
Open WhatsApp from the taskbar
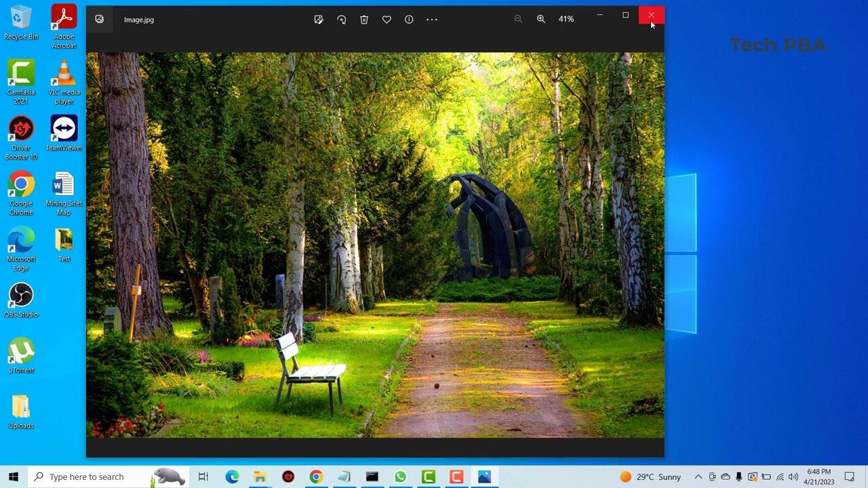400,477
